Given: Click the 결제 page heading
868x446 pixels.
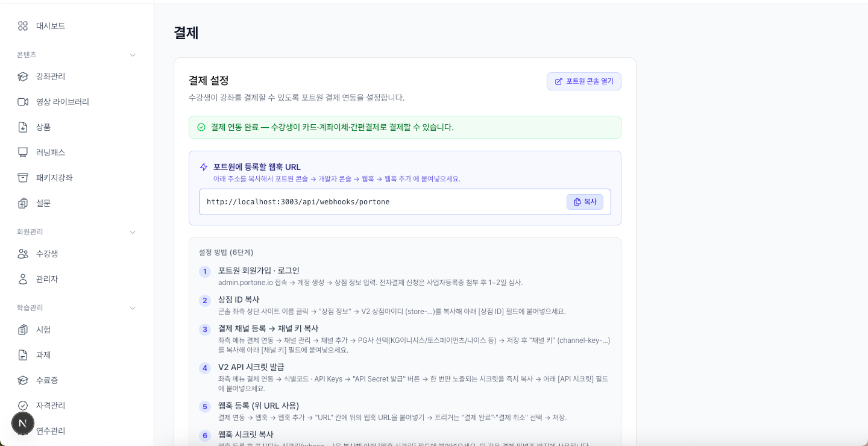Looking at the screenshot, I should click(x=186, y=33).
